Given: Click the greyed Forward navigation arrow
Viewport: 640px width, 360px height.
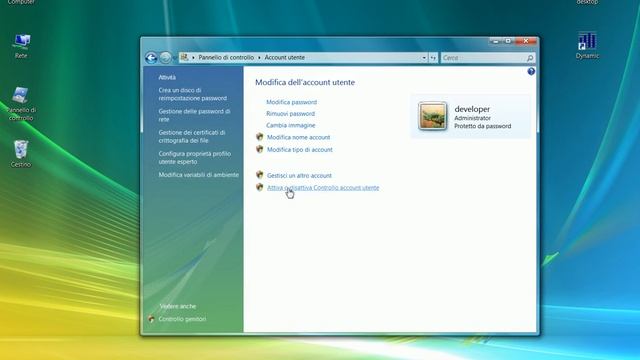Looking at the screenshot, I should click(165, 58).
